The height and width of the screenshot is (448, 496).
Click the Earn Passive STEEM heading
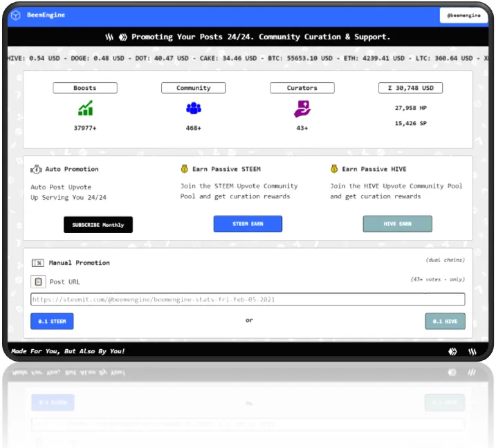pyautogui.click(x=226, y=169)
